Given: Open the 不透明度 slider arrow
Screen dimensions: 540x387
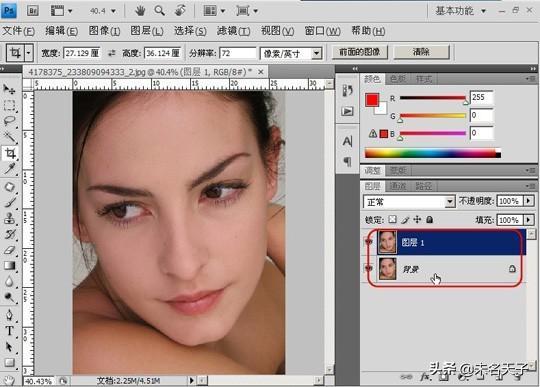Looking at the screenshot, I should (x=529, y=201).
